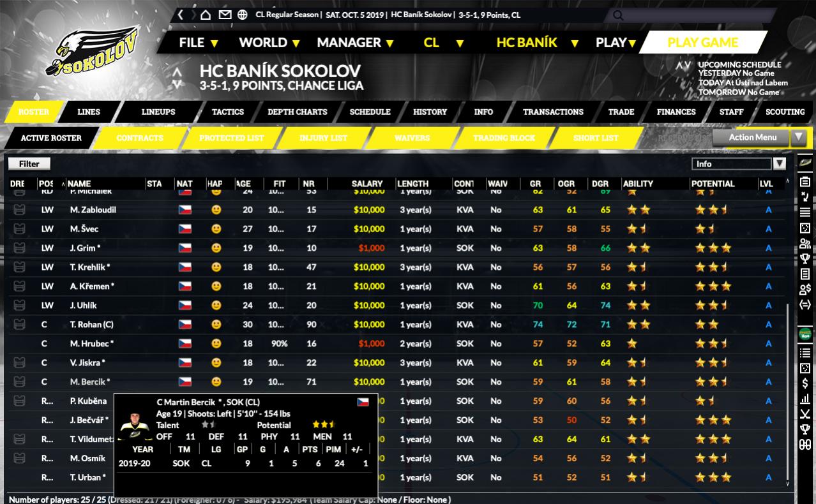Screen dimensions: 816x504
Task: Click the trophy icon in upper sidebar
Action: 805,258
